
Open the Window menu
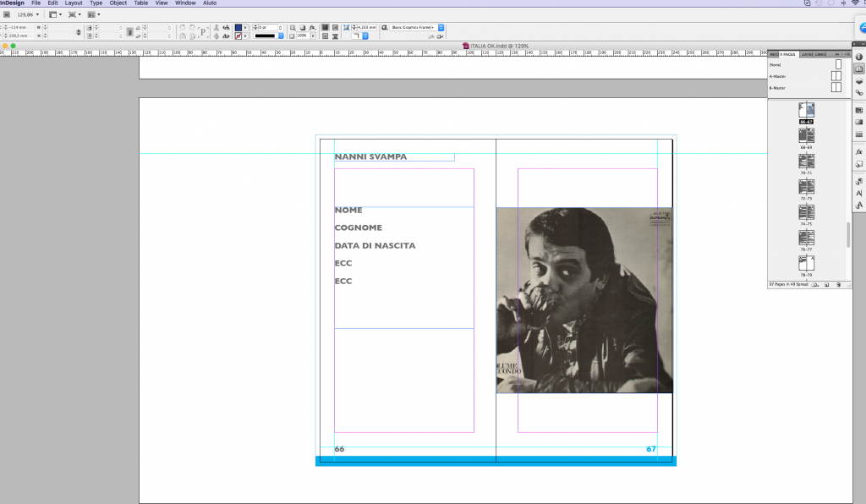[x=185, y=3]
